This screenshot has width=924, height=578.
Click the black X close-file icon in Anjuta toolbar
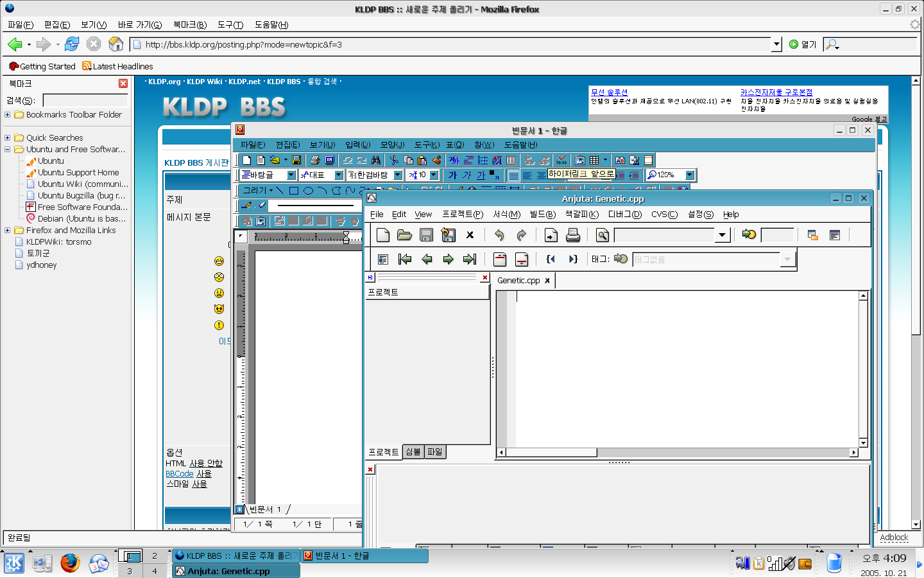click(470, 235)
